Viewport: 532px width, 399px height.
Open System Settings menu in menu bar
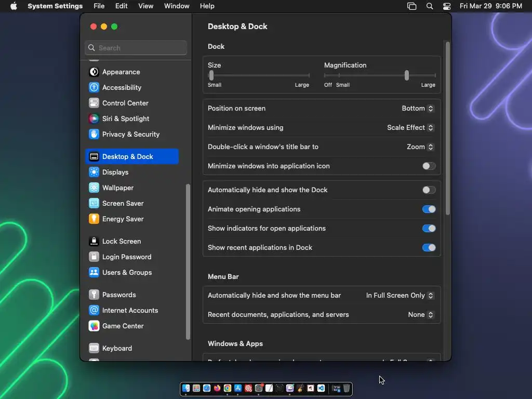coord(55,6)
